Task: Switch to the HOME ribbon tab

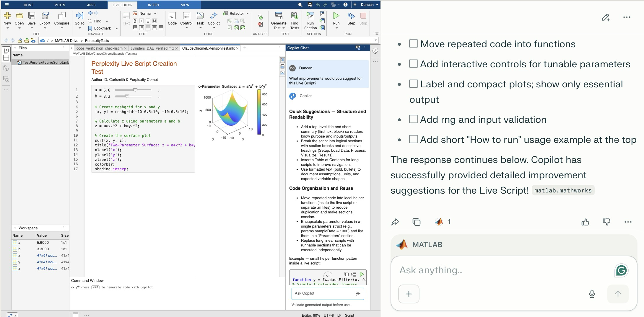Action: (x=29, y=5)
